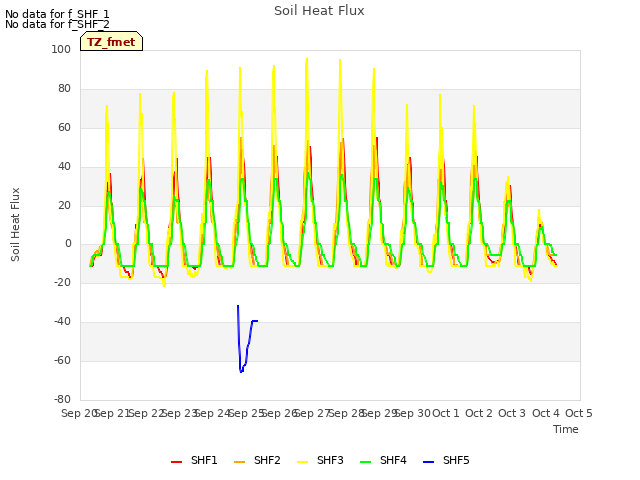Click the -80 y-axis tick label
The image size is (640, 480).
62,399
